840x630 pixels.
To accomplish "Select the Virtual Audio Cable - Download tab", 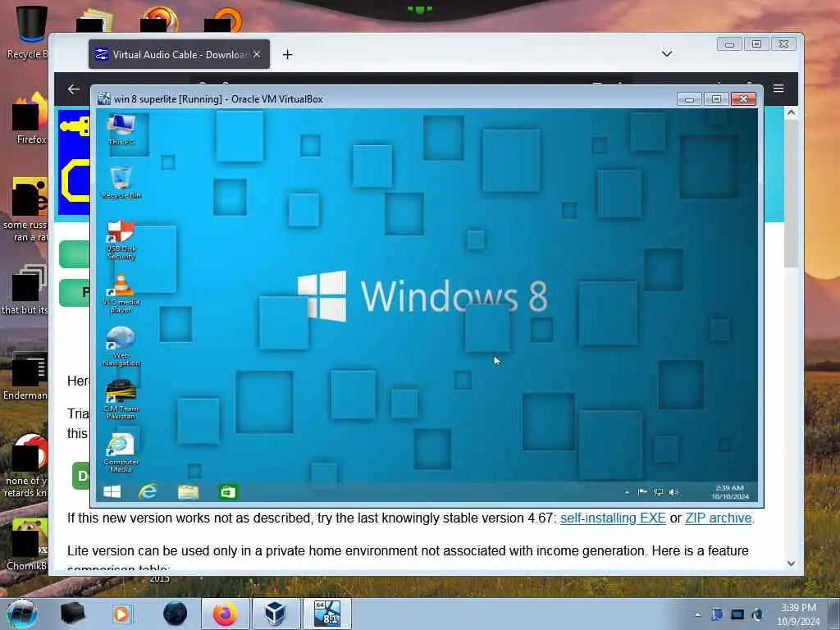I will (179, 54).
